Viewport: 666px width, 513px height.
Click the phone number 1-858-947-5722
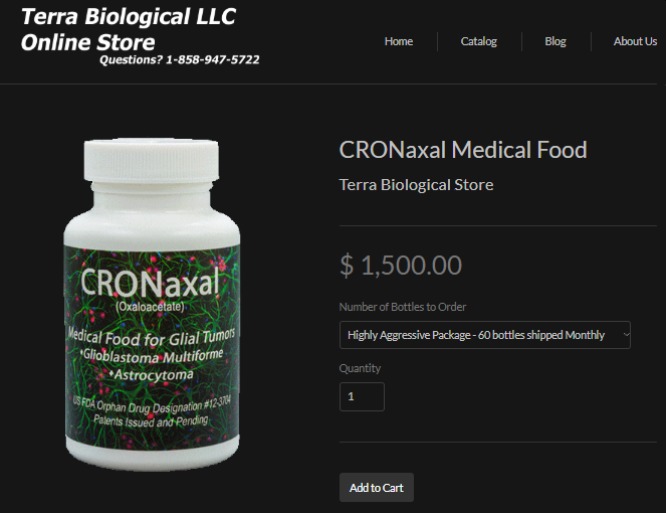click(212, 60)
